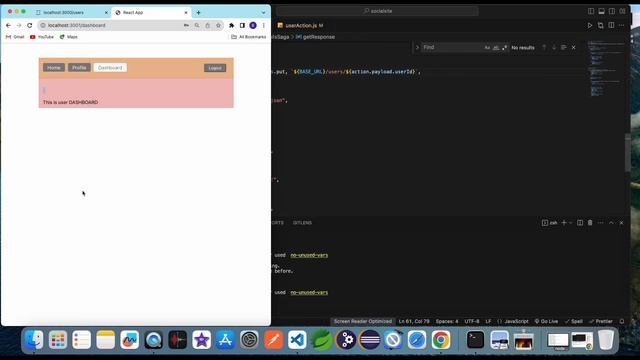
Task: Open the saved password key icon
Action: click(186, 25)
